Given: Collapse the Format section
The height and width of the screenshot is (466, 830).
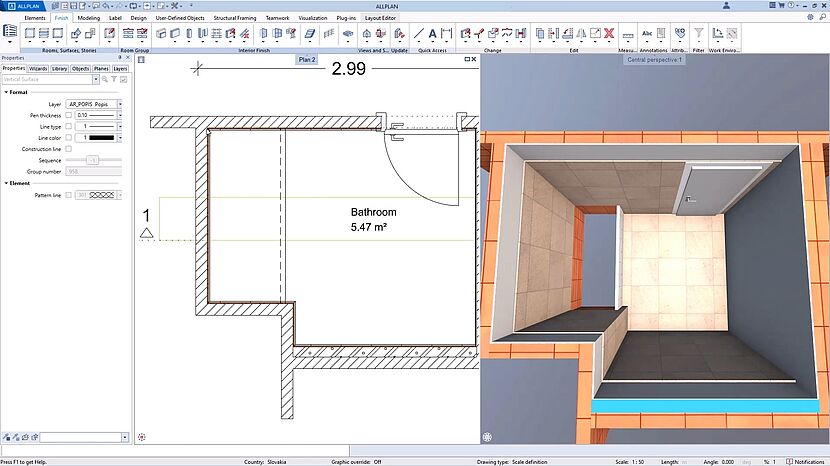Looking at the screenshot, I should coord(6,92).
